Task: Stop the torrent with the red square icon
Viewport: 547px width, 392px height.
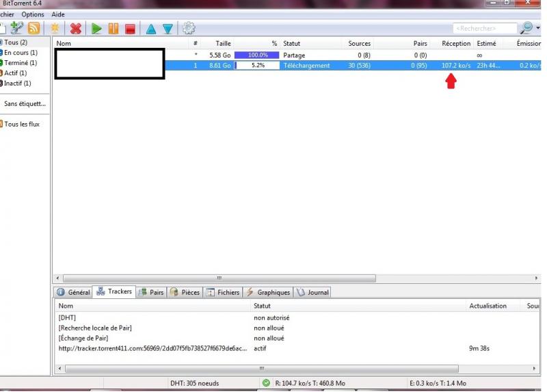Action: click(x=130, y=28)
